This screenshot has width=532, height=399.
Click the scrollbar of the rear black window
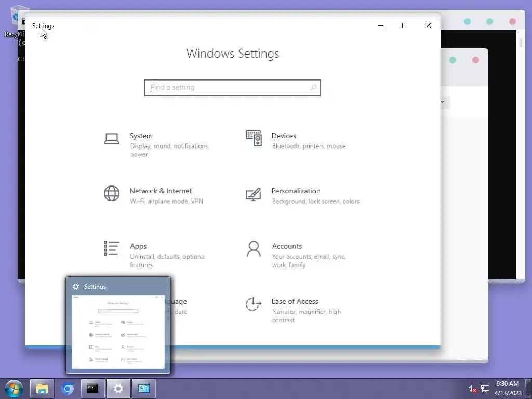tap(521, 43)
